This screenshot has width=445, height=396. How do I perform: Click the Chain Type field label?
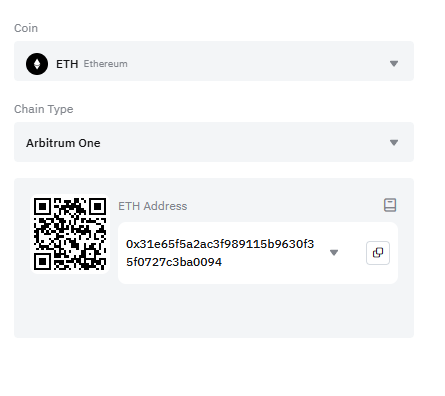click(x=44, y=109)
